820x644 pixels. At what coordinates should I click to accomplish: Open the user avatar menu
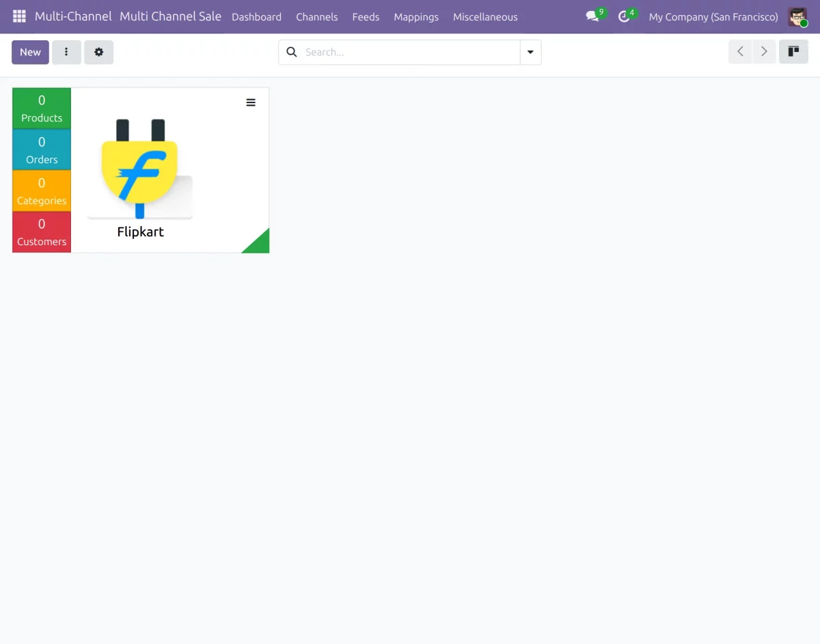pos(797,16)
